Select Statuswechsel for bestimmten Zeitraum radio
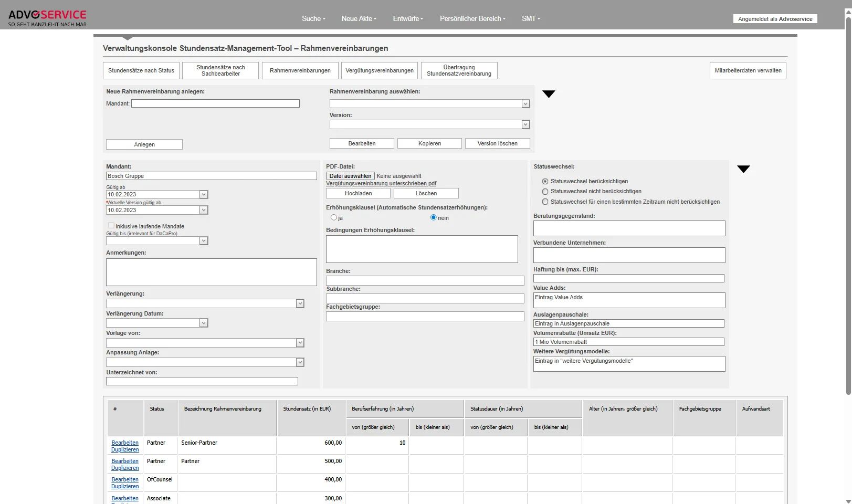The image size is (852, 504). (545, 202)
